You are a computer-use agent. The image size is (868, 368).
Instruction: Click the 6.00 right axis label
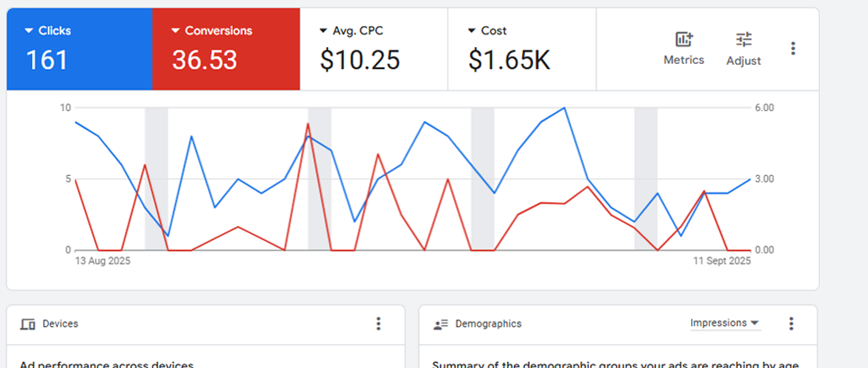coord(764,108)
